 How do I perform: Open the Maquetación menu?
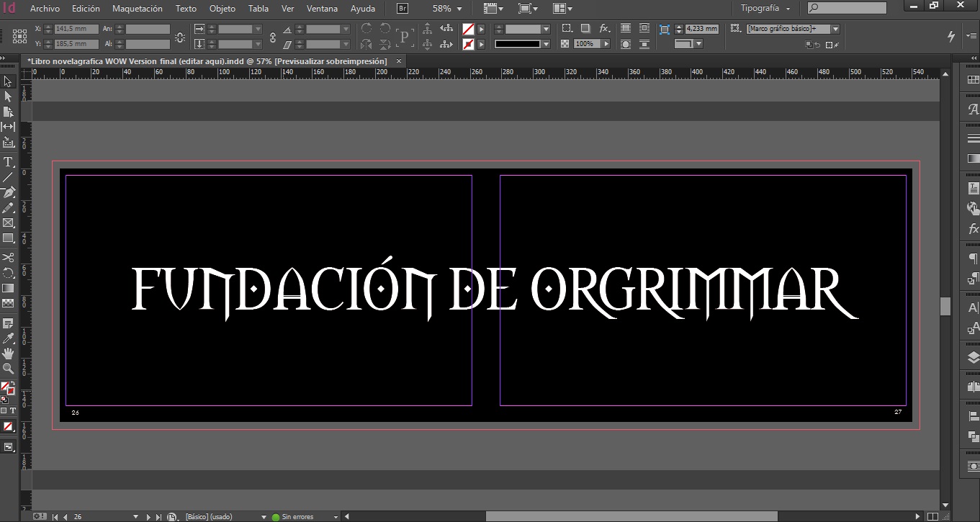(x=138, y=9)
